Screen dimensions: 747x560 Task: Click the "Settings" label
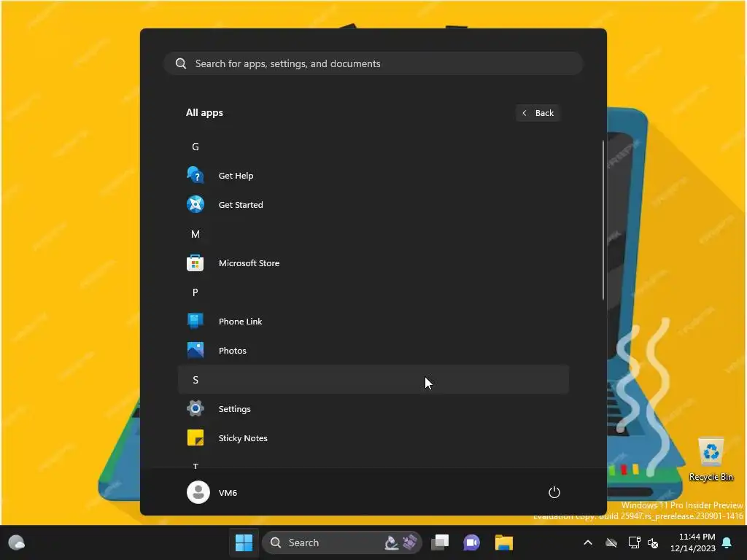point(234,408)
